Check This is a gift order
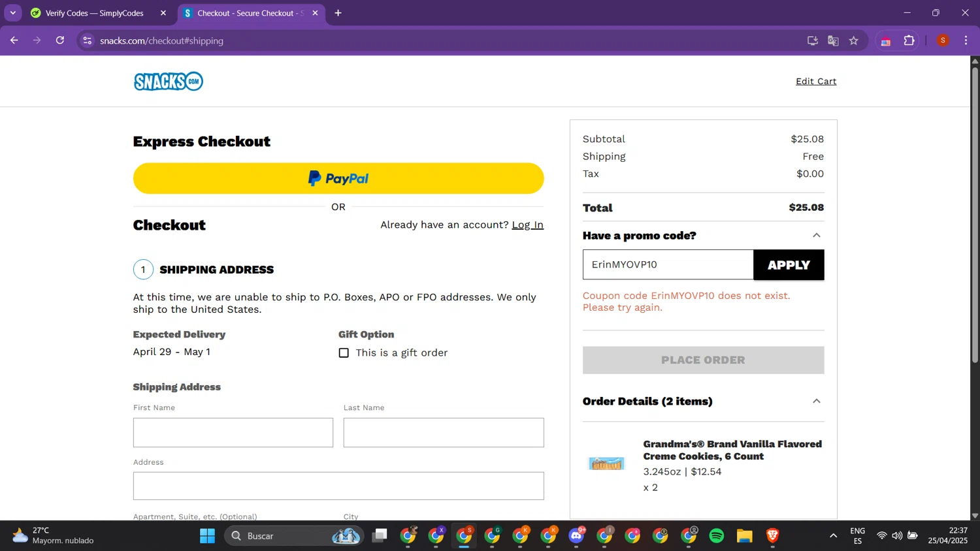 [344, 353]
